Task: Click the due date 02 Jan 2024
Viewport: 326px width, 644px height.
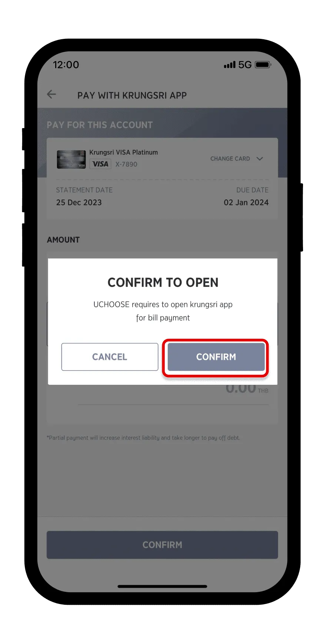Action: (246, 202)
